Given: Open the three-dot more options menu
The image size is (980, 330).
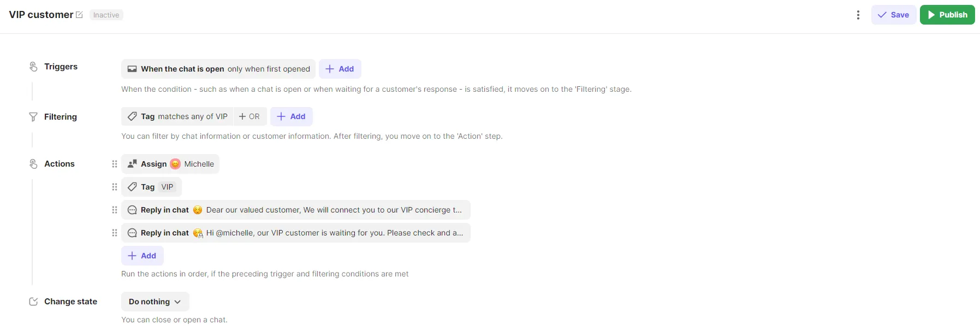Looking at the screenshot, I should (x=858, y=15).
